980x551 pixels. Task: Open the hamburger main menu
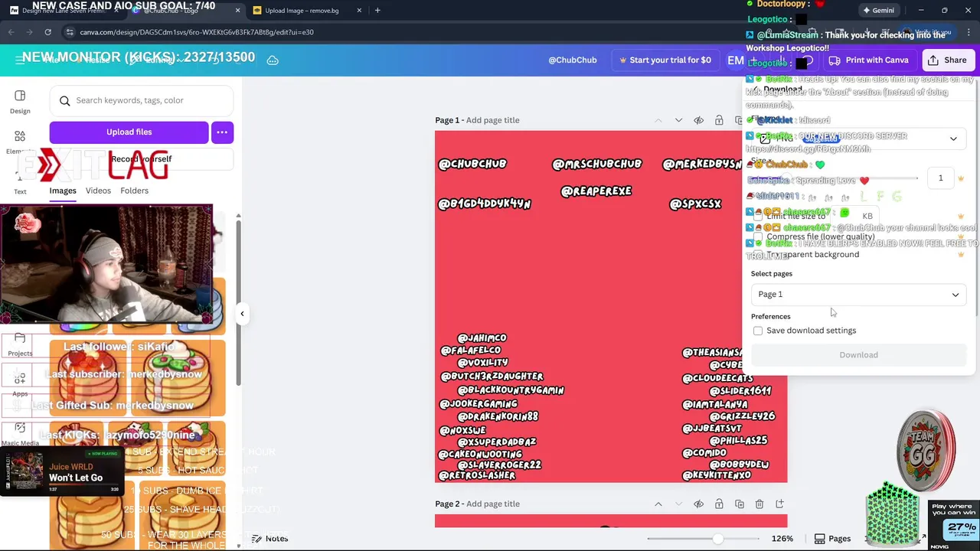tap(20, 60)
